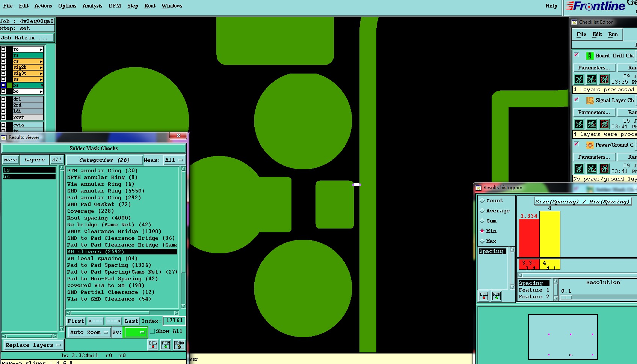This screenshot has width=637, height=364.
Task: Click first run icon under Board-Drill Checks
Action: 579,80
